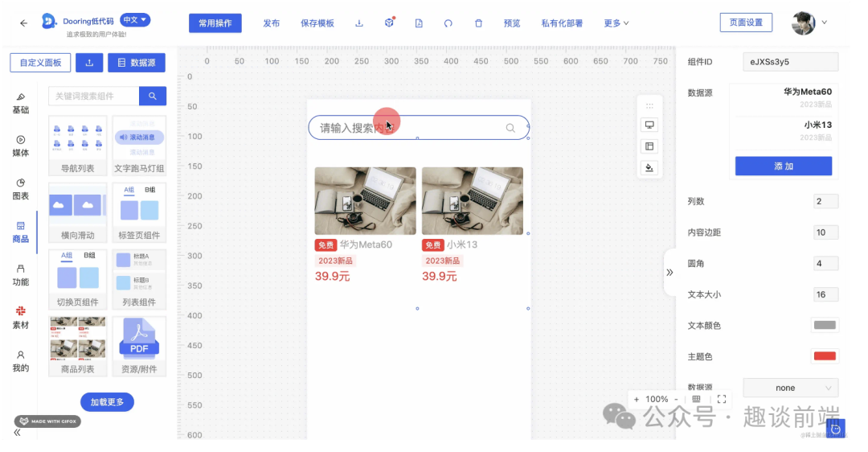The height and width of the screenshot is (452, 868).
Task: Click the 华为Meta60 product image
Action: tap(366, 201)
